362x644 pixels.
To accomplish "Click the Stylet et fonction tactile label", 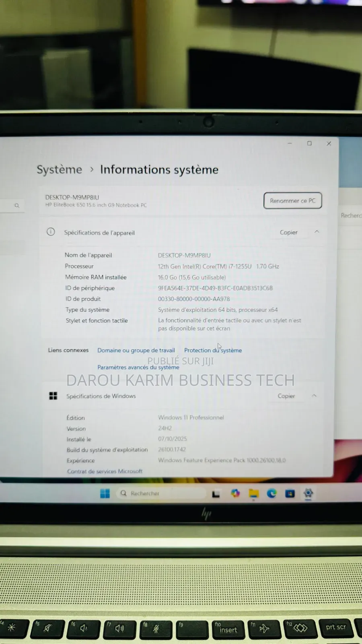I will pos(97,320).
